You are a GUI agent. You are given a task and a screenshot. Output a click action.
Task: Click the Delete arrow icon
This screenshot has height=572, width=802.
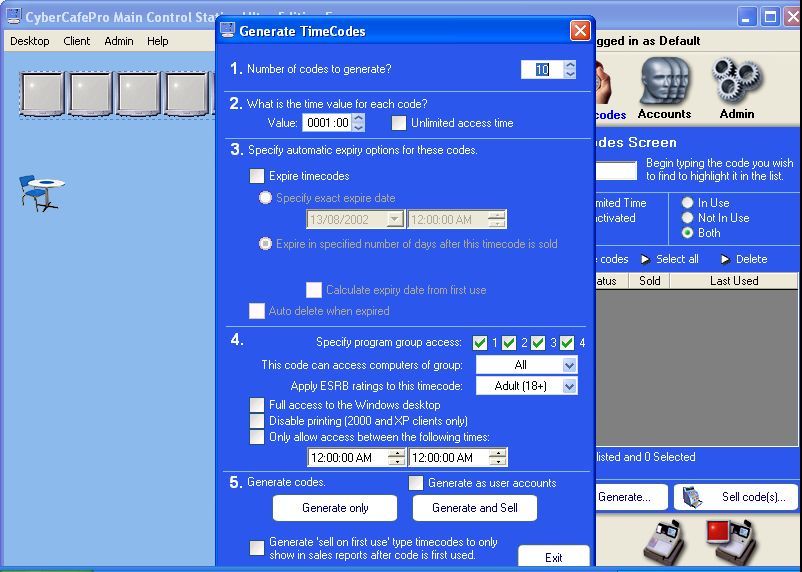click(725, 259)
